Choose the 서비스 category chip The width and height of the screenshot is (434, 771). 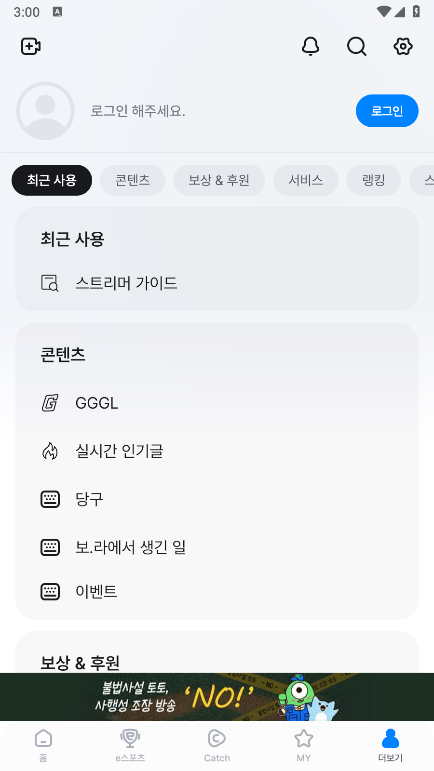[x=305, y=180]
